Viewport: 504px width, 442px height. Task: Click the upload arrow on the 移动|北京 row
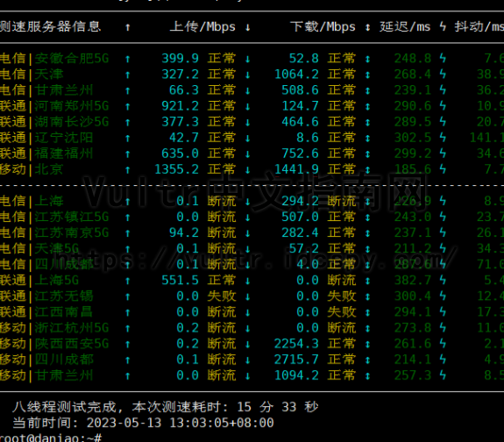point(128,169)
